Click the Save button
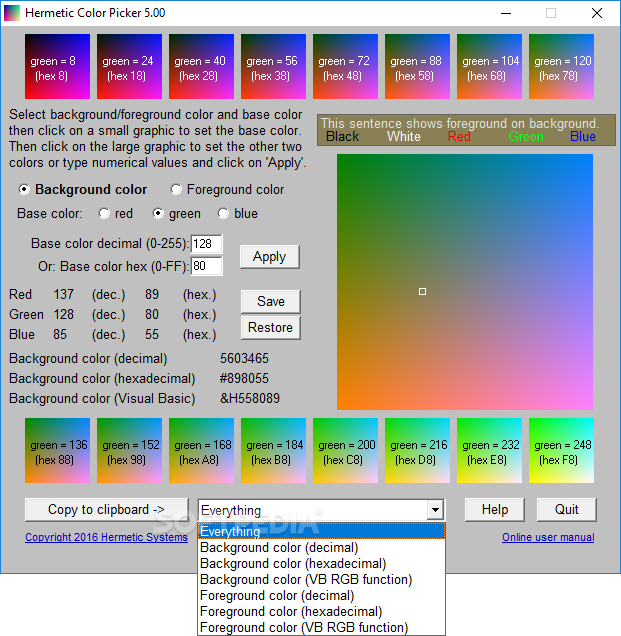 point(271,301)
